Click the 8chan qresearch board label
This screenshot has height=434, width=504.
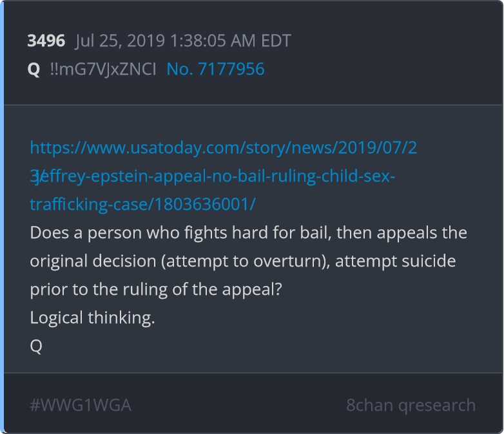[411, 405]
